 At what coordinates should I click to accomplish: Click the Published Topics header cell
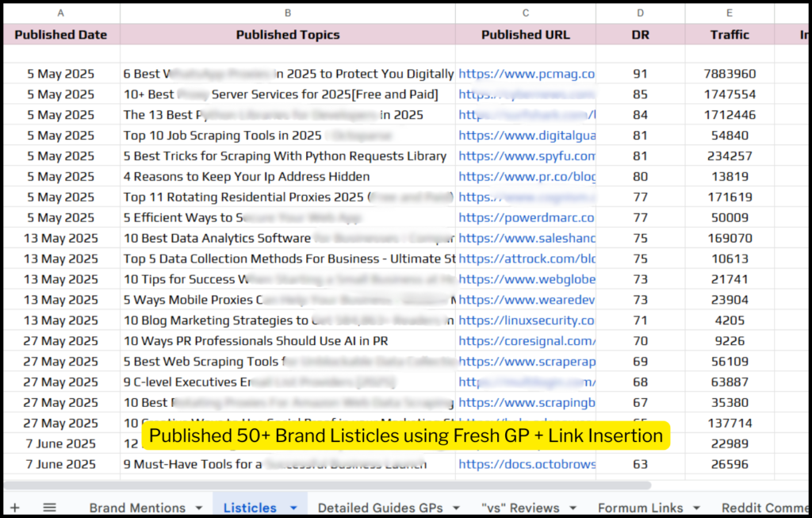click(x=287, y=34)
